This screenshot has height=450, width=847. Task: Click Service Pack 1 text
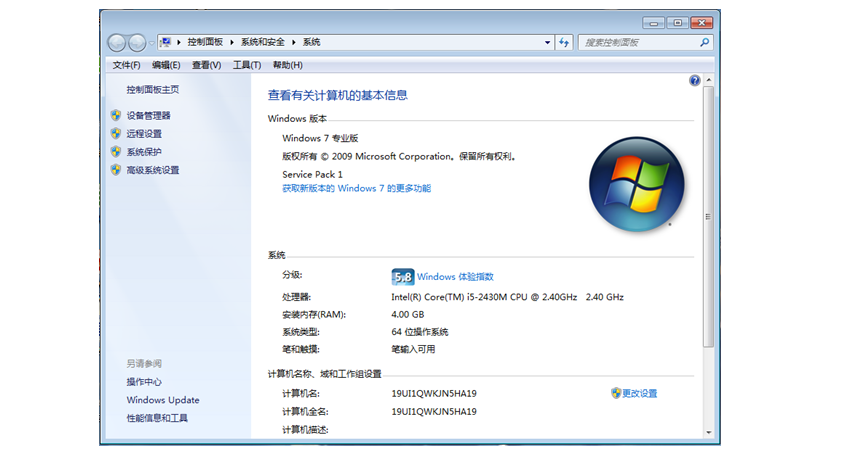coord(312,174)
